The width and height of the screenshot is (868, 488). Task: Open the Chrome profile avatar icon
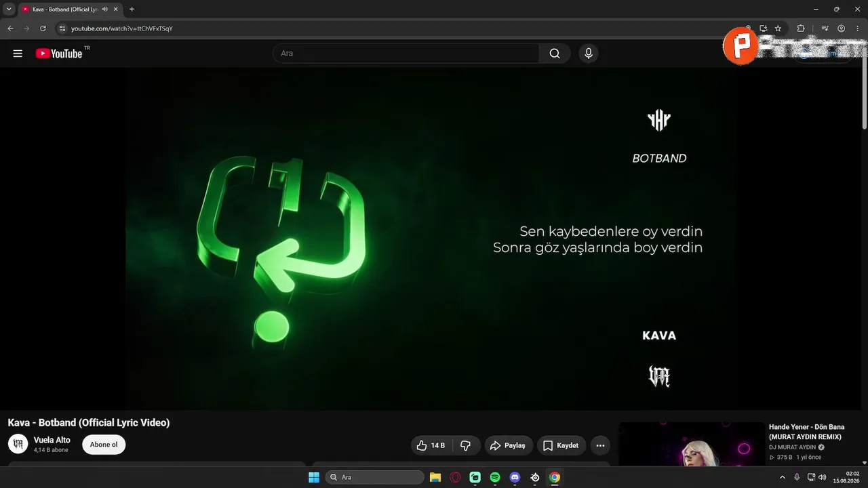[x=842, y=28]
